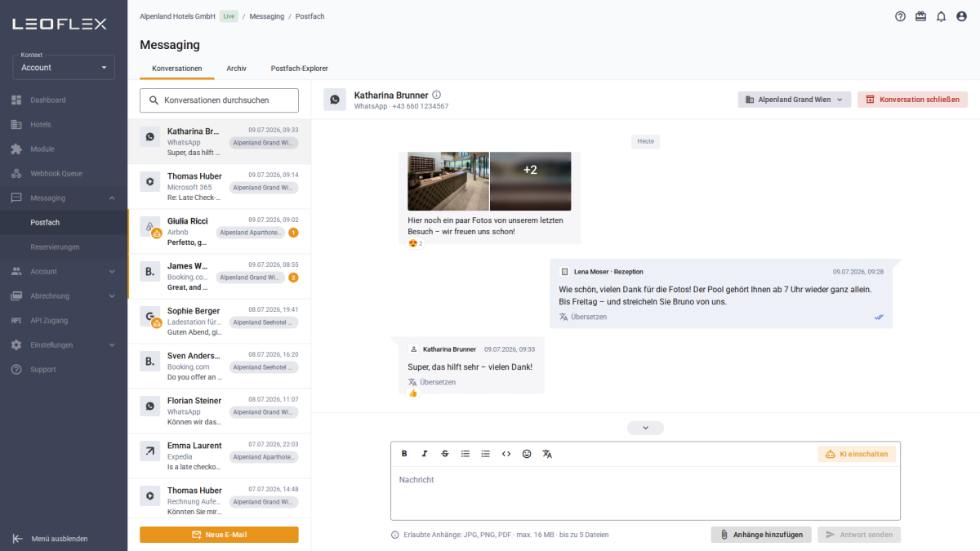Screen dimensions: 980x551
Task: Insert bulleted list in message
Action: click(x=465, y=454)
